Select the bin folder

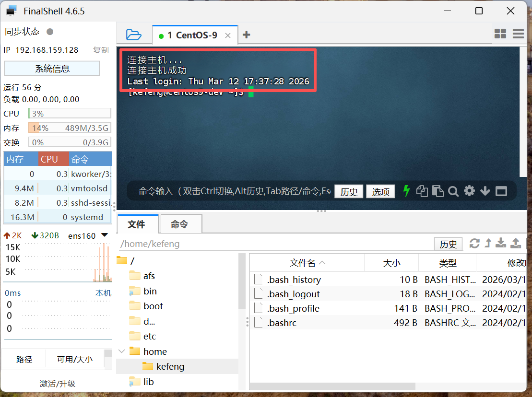click(x=143, y=291)
